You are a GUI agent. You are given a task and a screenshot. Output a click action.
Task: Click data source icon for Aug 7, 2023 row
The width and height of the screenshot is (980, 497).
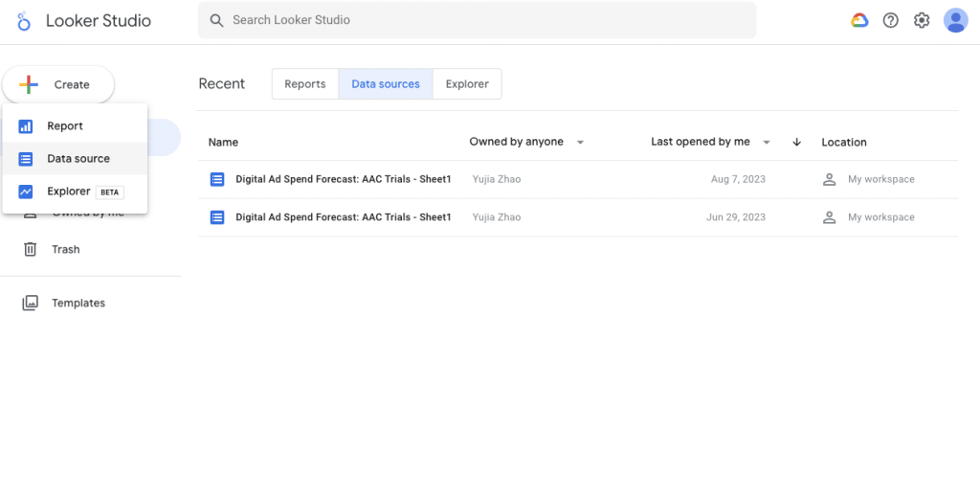[x=217, y=179]
